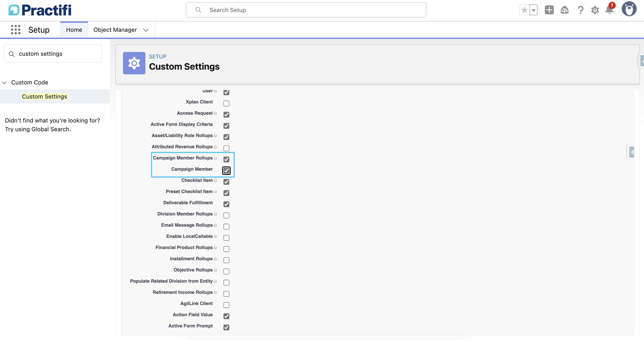Open the Trailhead learning icon
The image size is (644, 340).
[565, 10]
